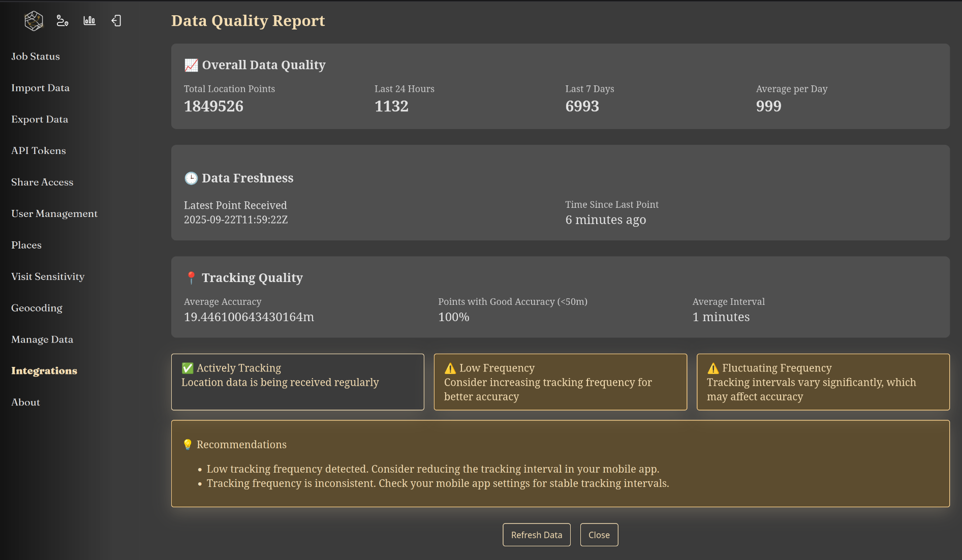Screen dimensions: 962x560
Task: Click the Actively Tracking status card
Action: (297, 382)
